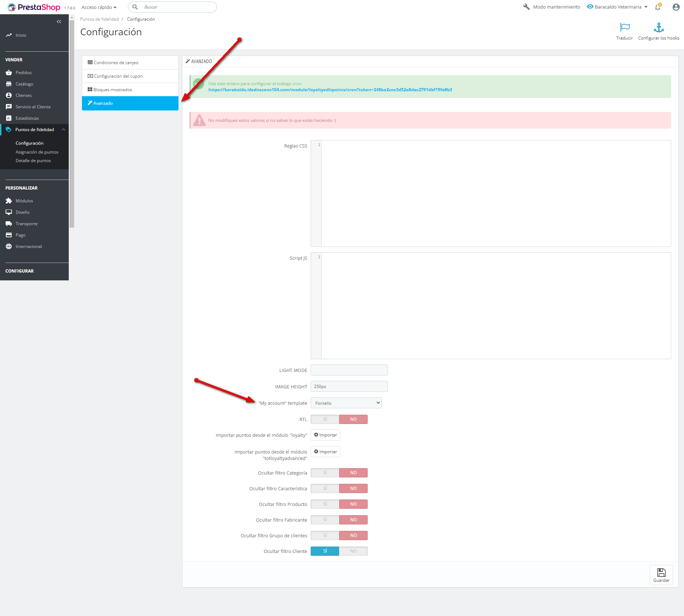Set RTL toggle to SÍ
Screen dimensions: 684x616
325,419
